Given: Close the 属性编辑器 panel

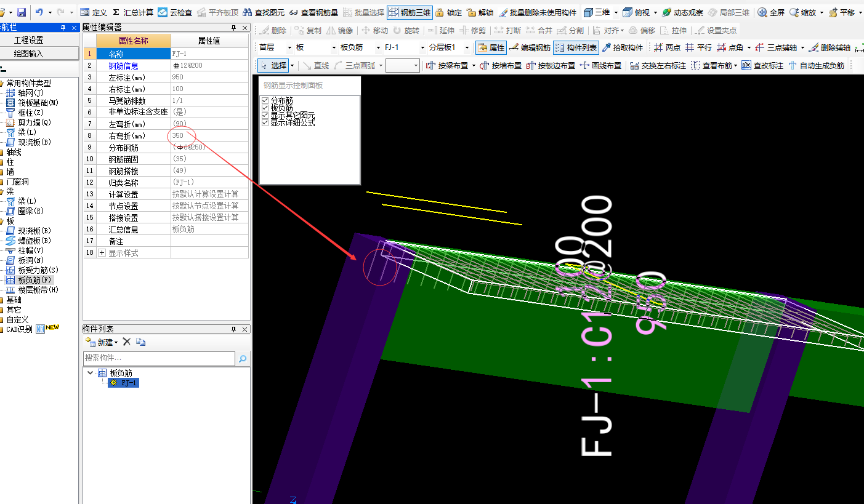Looking at the screenshot, I should pyautogui.click(x=245, y=28).
